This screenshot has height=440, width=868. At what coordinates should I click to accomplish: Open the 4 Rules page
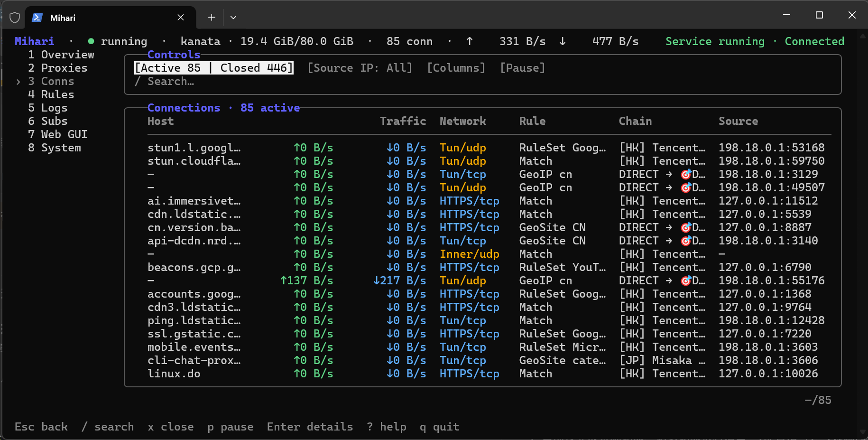[x=51, y=94]
